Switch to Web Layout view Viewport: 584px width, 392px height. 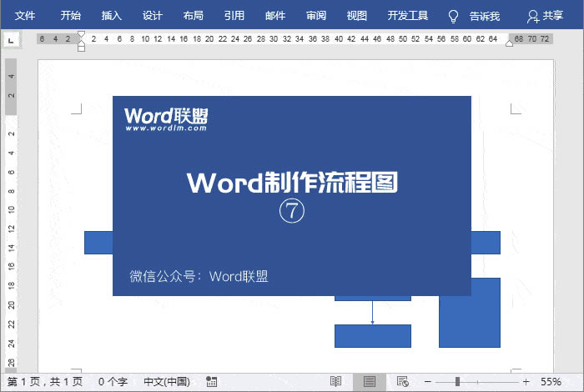(401, 381)
